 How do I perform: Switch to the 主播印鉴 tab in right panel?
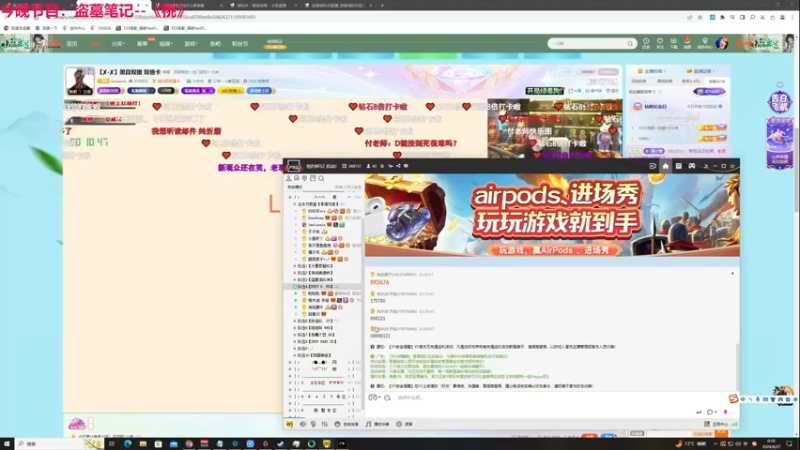653,71
